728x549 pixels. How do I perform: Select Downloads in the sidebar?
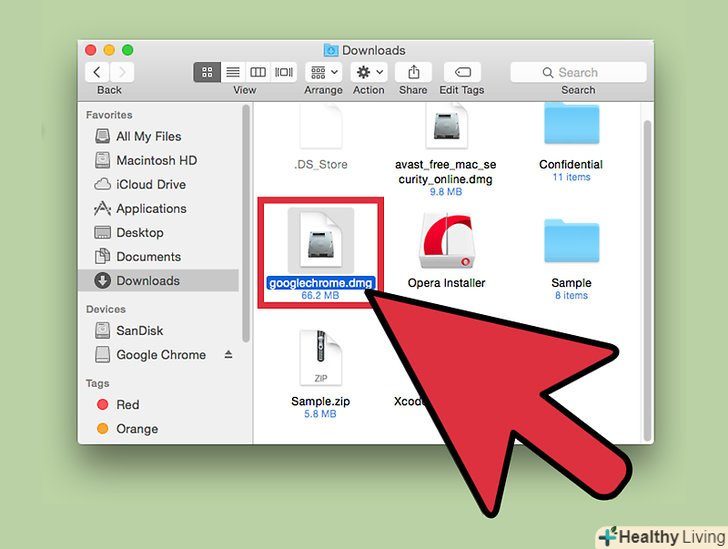(x=158, y=281)
